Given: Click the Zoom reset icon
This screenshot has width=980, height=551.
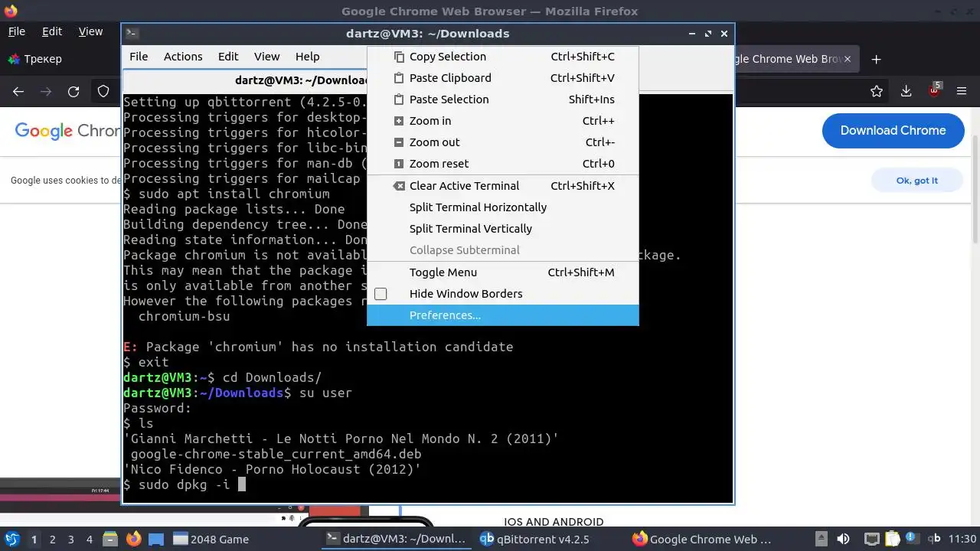Looking at the screenshot, I should click(398, 164).
